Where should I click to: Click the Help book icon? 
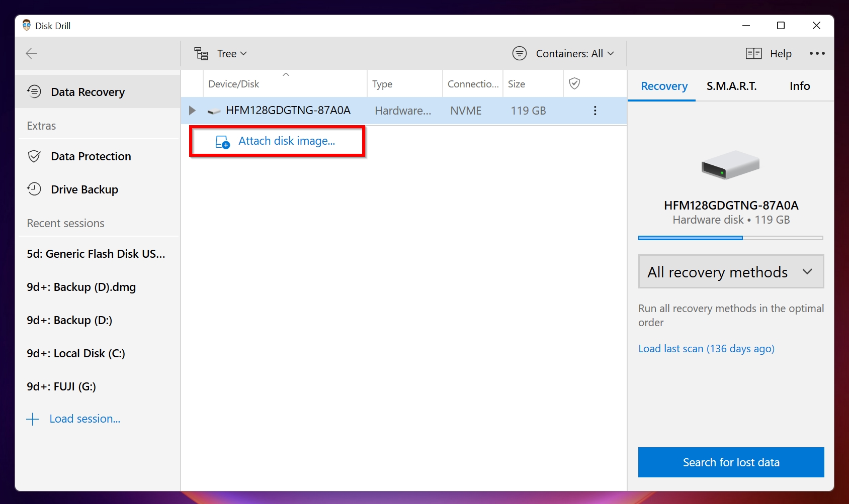coord(753,53)
